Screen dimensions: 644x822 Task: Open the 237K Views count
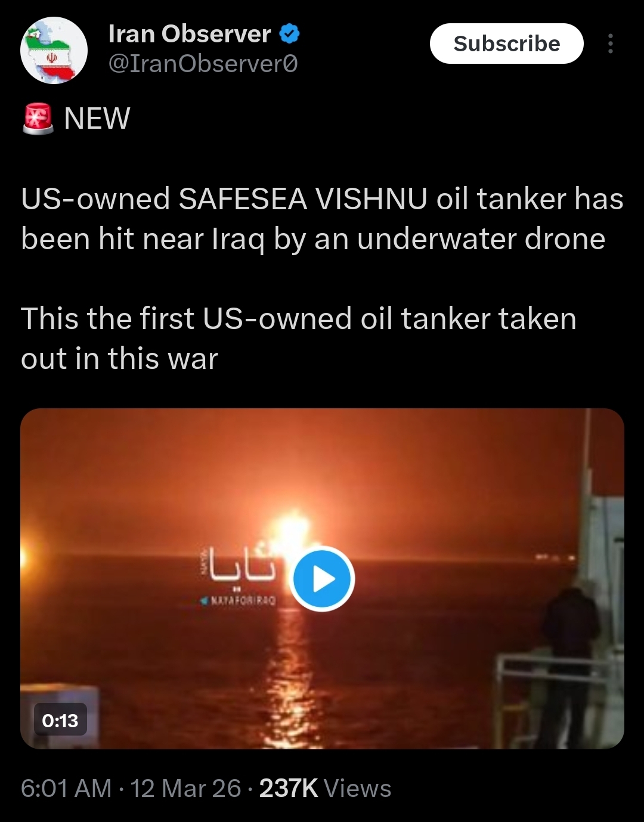point(325,788)
